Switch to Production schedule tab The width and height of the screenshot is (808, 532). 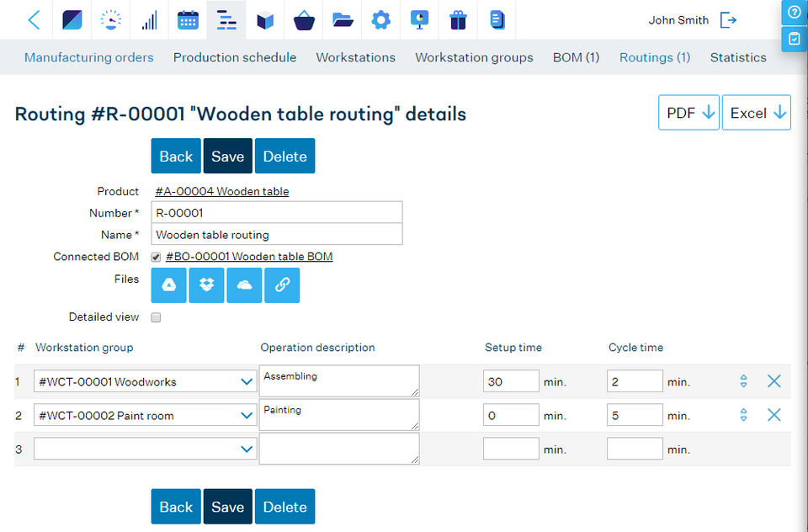point(235,57)
